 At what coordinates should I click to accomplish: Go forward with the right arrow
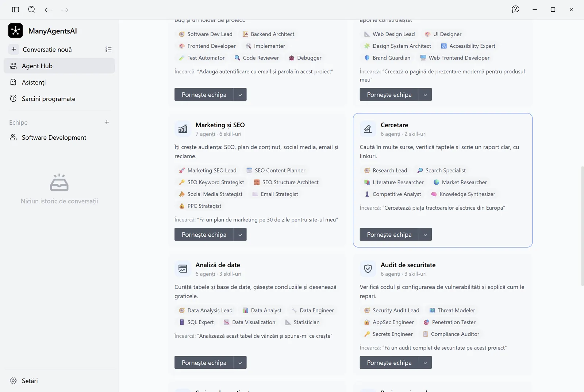[x=65, y=10]
